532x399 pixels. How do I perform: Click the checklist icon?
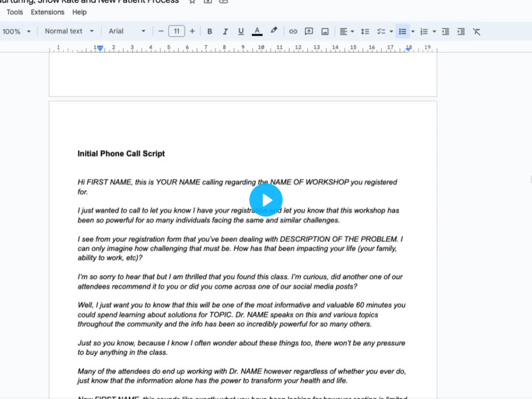pos(381,31)
